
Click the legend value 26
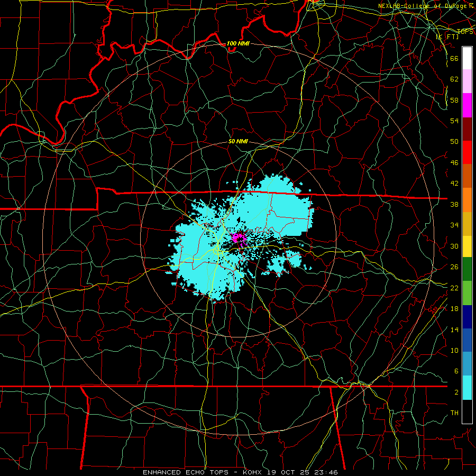coord(454,267)
